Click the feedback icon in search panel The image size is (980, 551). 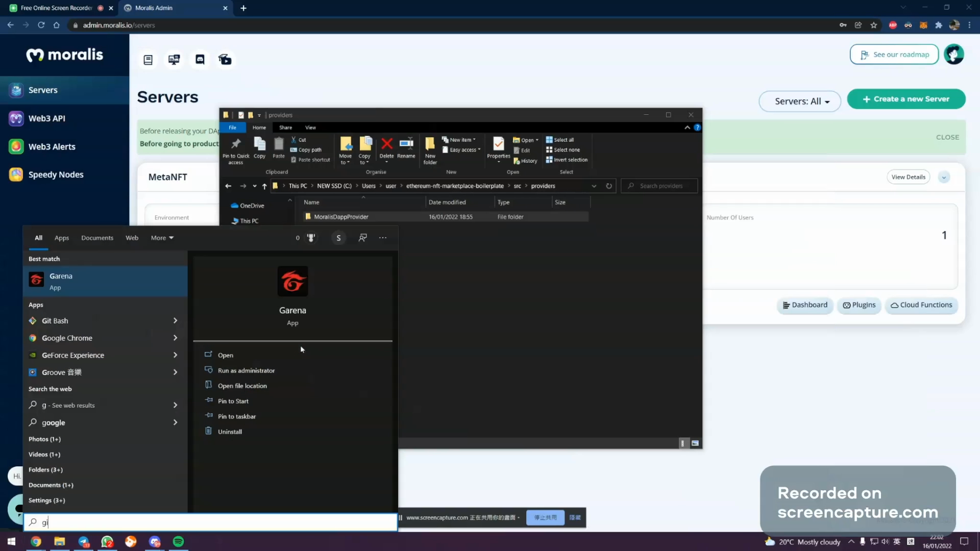[362, 238]
